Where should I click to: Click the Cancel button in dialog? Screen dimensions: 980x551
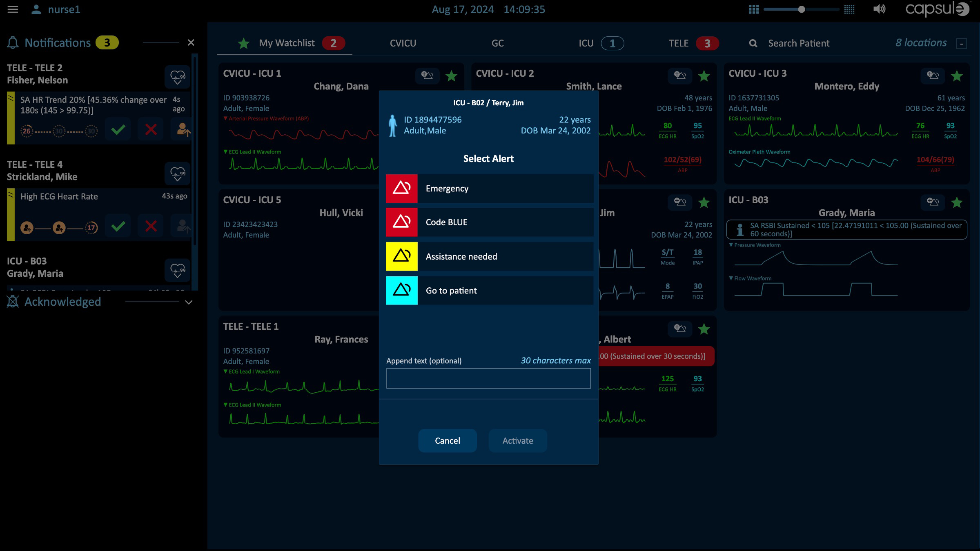[x=447, y=441]
